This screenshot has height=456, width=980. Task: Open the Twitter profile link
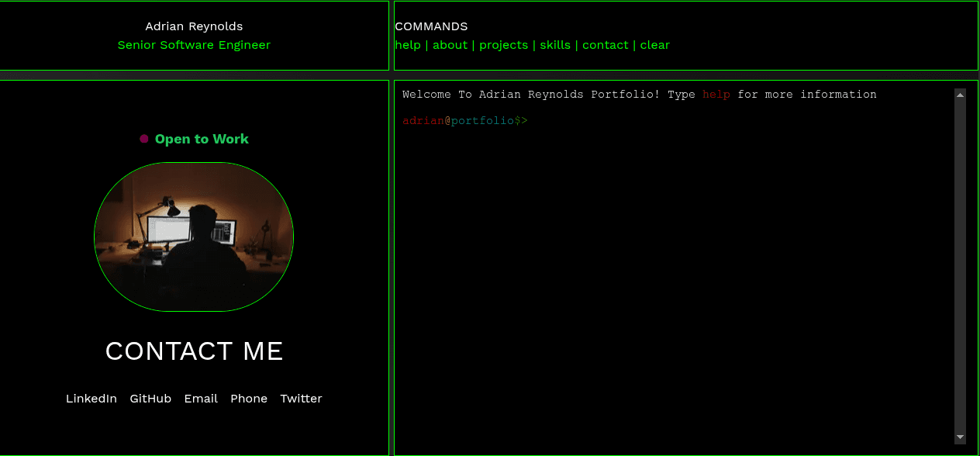tap(301, 398)
